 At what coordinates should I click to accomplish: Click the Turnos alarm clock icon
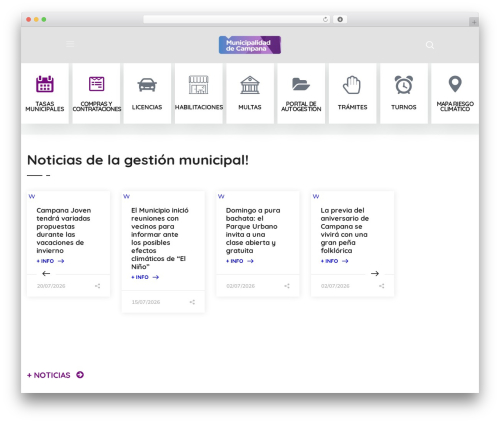point(404,85)
